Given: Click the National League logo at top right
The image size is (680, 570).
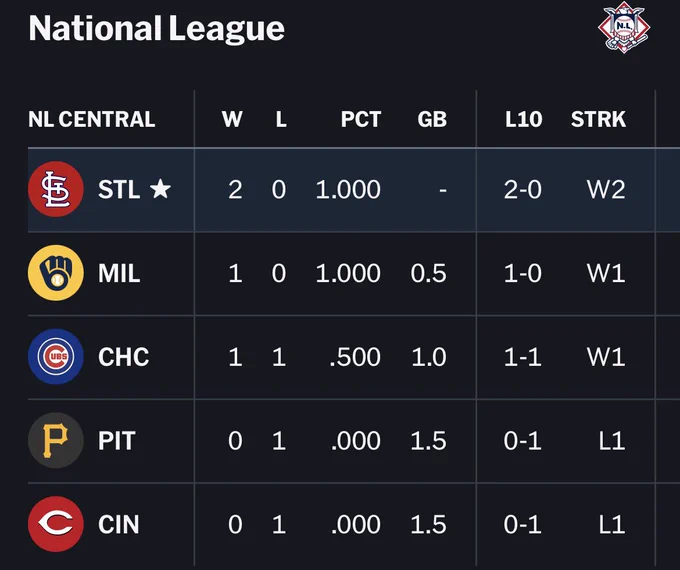Looking at the screenshot, I should click(x=624, y=27).
